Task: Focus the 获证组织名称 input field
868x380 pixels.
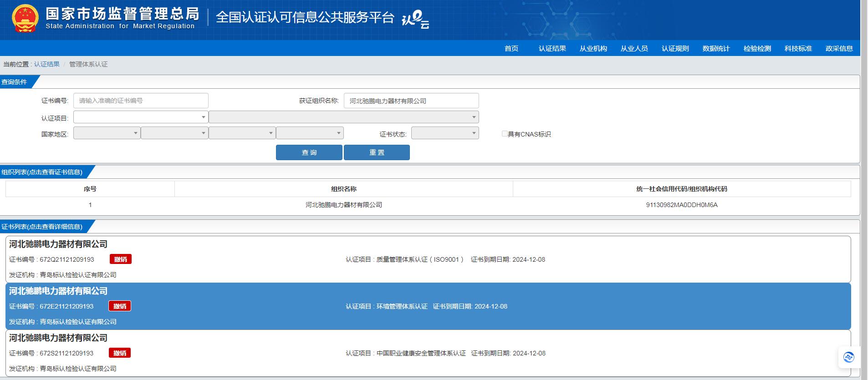Action: coord(411,101)
